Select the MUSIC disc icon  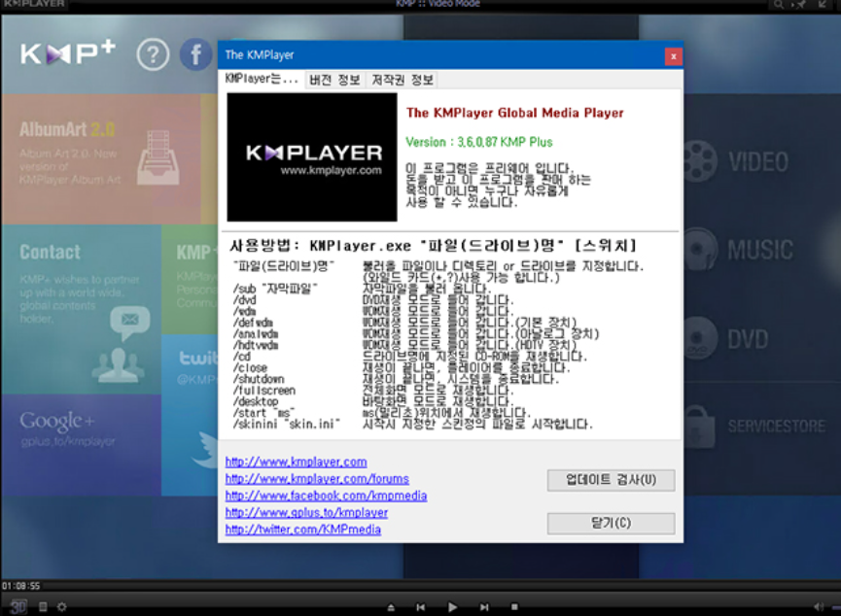click(x=700, y=250)
